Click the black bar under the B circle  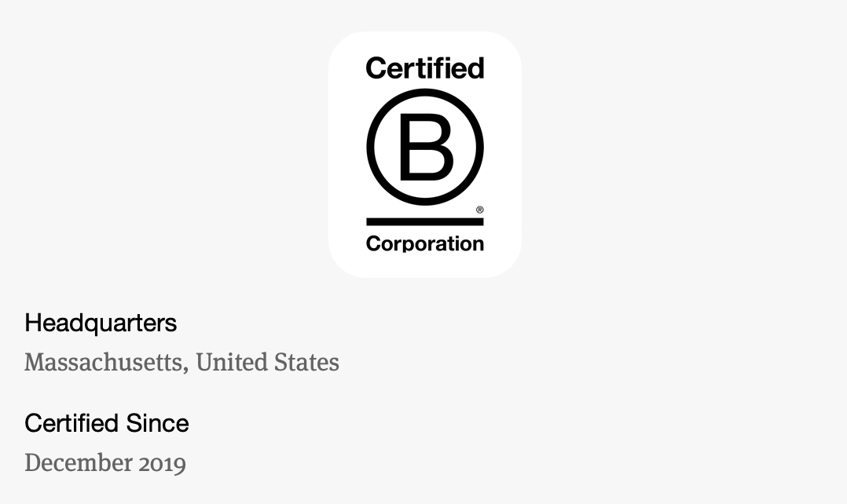424,221
